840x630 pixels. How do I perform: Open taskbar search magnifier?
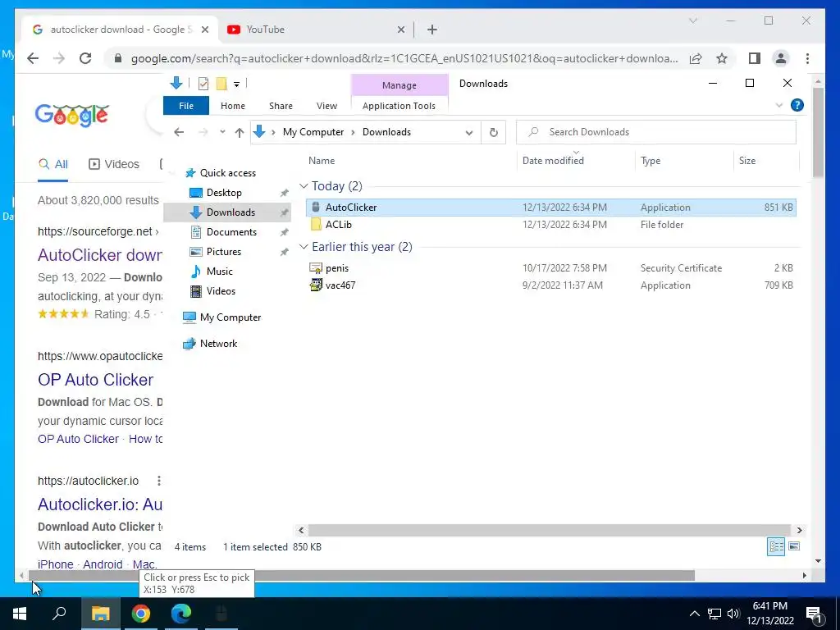click(59, 614)
